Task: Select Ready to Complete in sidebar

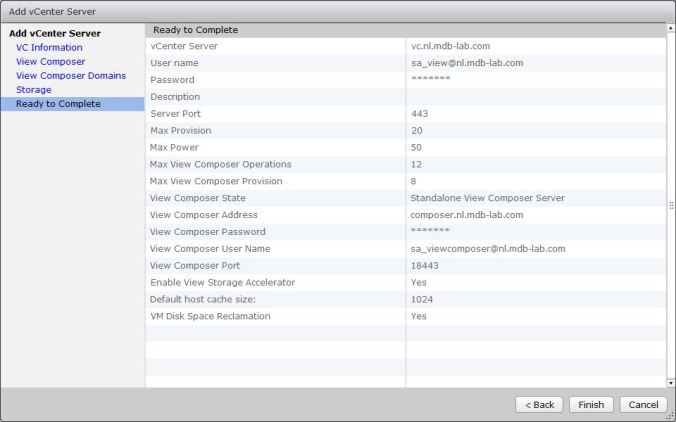Action: point(58,104)
